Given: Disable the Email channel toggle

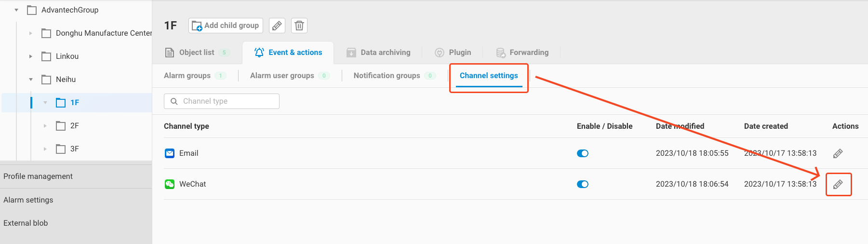Looking at the screenshot, I should [582, 153].
